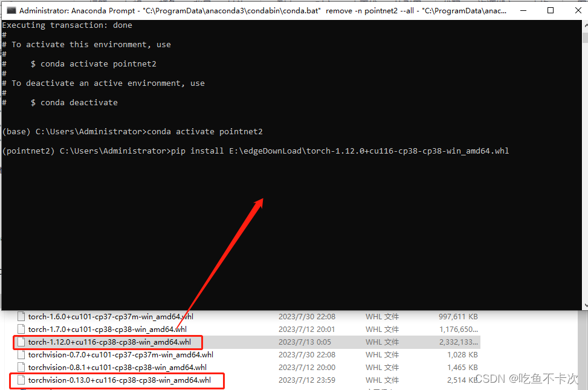Viewport: 588px width, 390px height.
Task: Select file torchvision-0.8.1+cu101-cp38-cp38-win_amd64.whl
Action: tap(117, 368)
